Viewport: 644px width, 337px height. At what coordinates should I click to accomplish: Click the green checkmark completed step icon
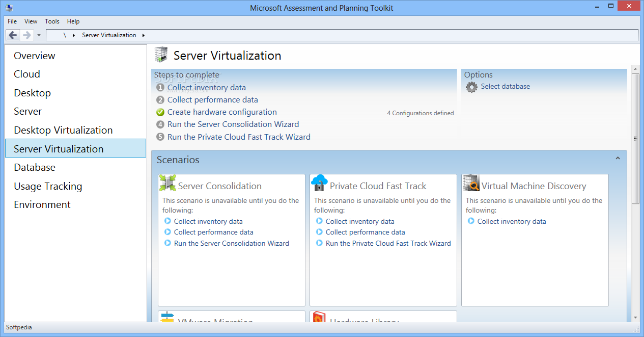(x=160, y=112)
